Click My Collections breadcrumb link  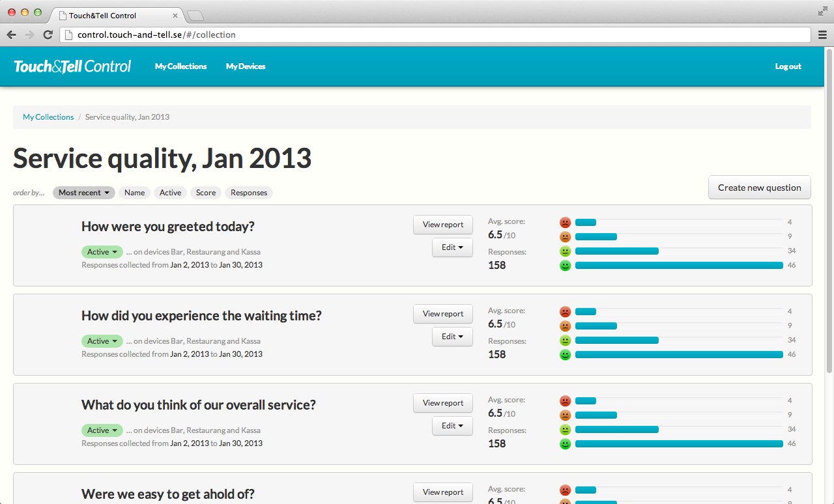[x=48, y=117]
